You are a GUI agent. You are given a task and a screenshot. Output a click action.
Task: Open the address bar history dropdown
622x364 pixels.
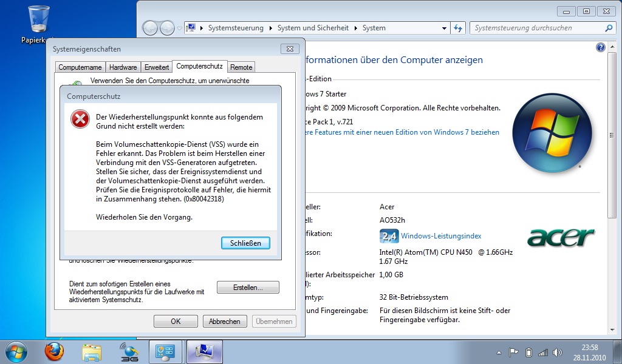pos(444,28)
